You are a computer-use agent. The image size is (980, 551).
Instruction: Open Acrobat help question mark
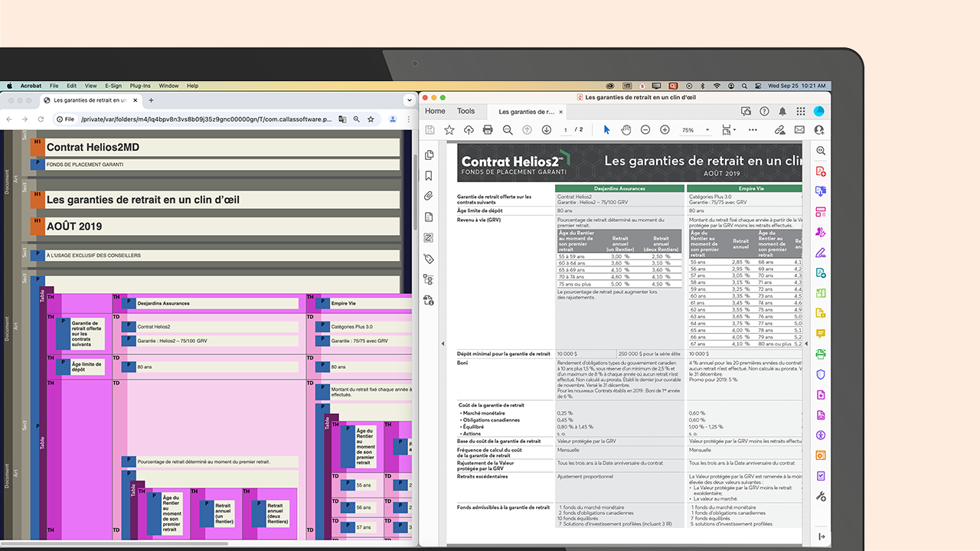pyautogui.click(x=764, y=111)
